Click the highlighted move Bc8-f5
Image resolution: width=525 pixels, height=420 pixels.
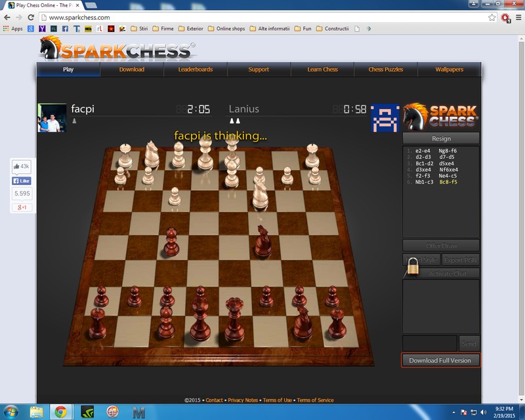(x=448, y=182)
